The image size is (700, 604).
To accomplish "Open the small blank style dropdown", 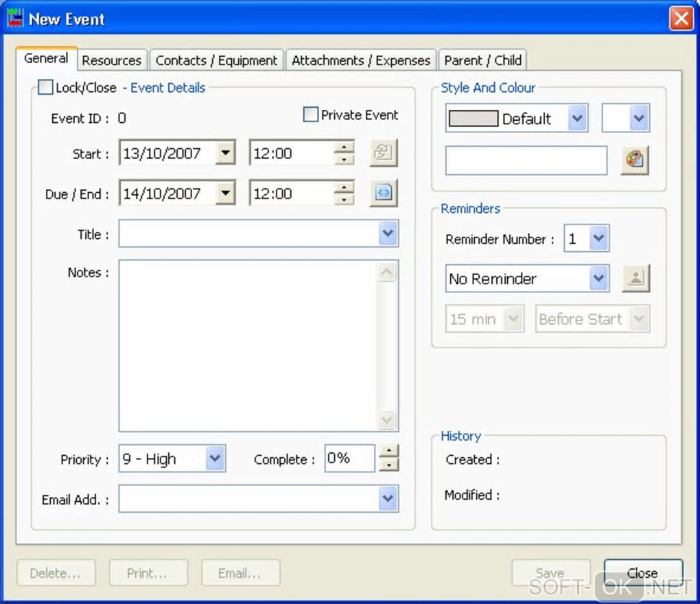I will tap(640, 118).
